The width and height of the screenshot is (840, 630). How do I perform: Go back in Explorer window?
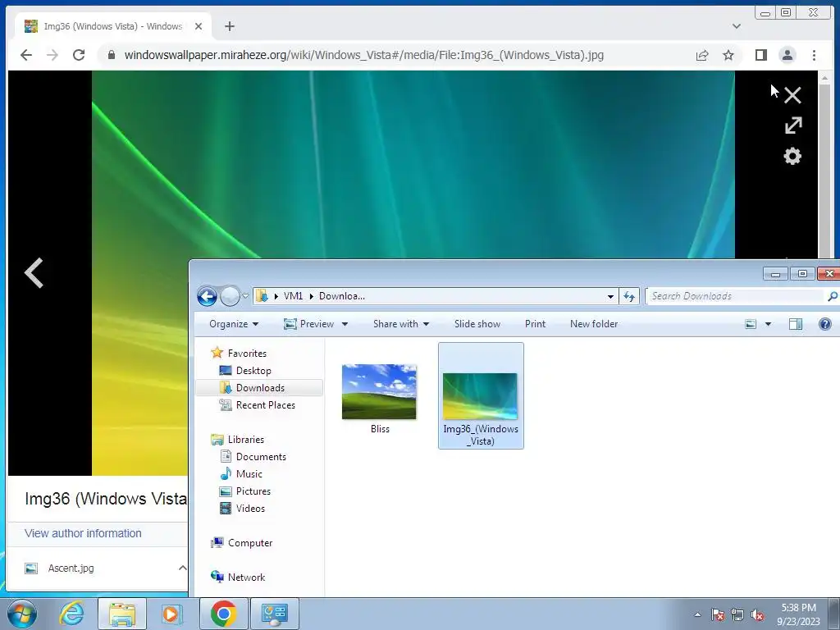(207, 295)
